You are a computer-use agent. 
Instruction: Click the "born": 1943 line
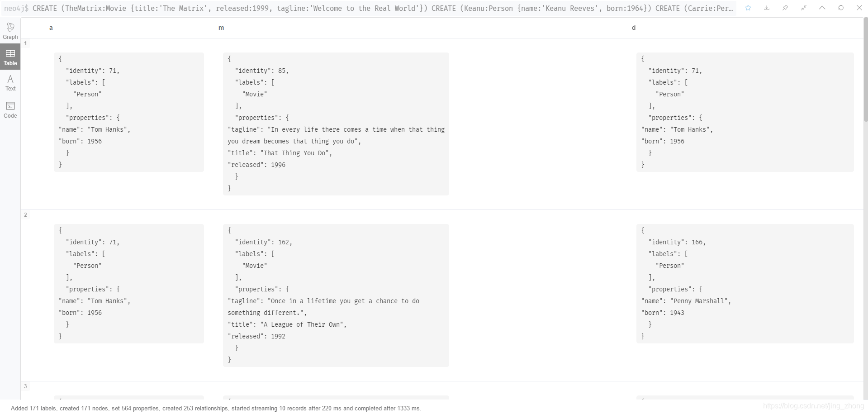point(663,313)
